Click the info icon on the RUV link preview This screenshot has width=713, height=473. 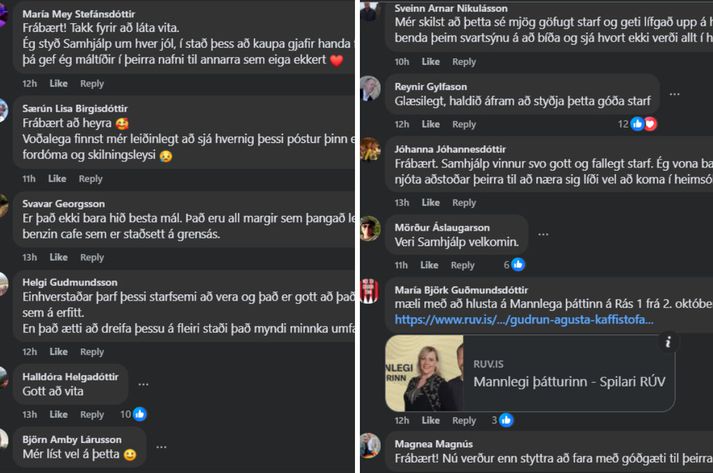[x=668, y=342]
